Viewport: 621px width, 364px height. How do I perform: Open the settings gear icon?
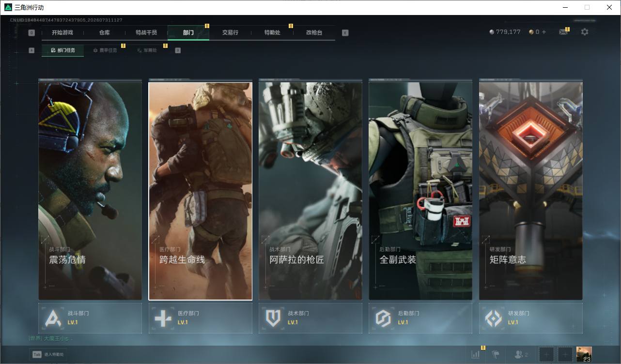[x=585, y=32]
